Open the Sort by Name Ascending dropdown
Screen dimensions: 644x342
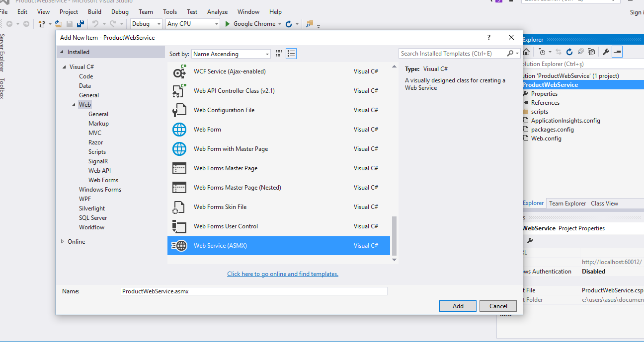pyautogui.click(x=231, y=54)
